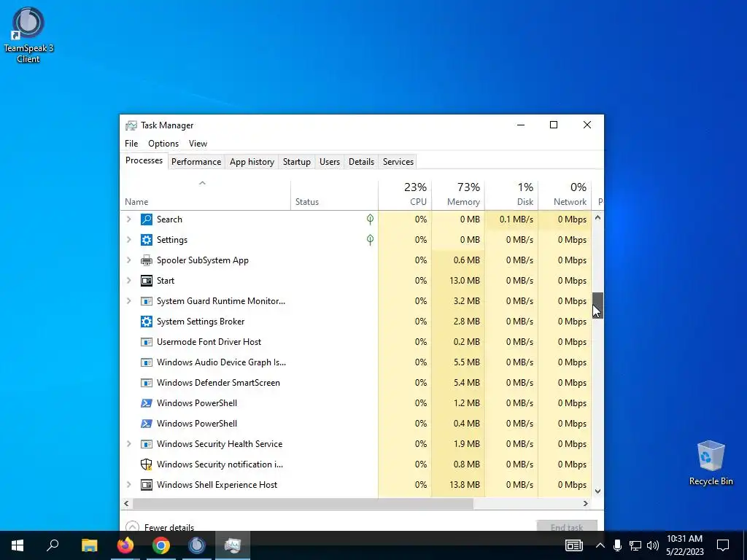
Task: Sort processes by Network usage column
Action: click(x=565, y=195)
